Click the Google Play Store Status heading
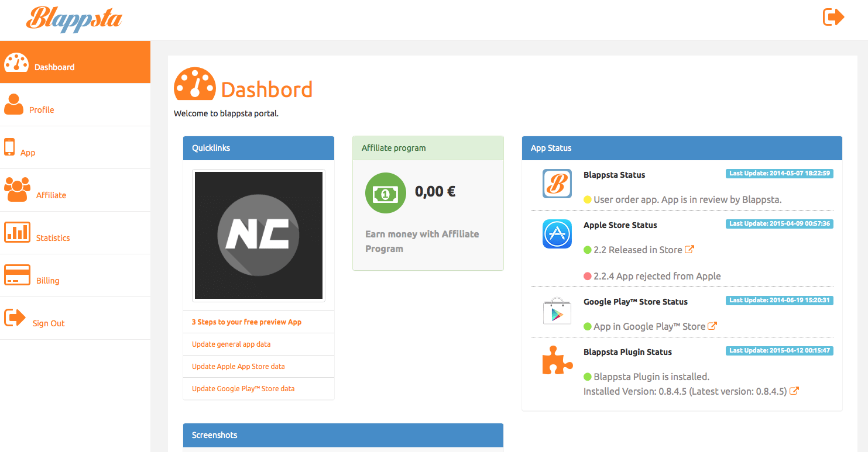868x452 pixels. (x=635, y=302)
